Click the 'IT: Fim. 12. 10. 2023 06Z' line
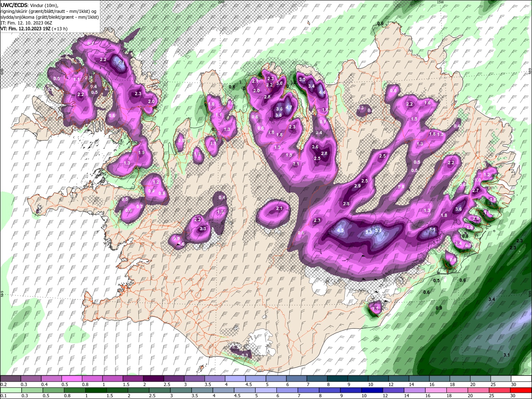 (26, 22)
